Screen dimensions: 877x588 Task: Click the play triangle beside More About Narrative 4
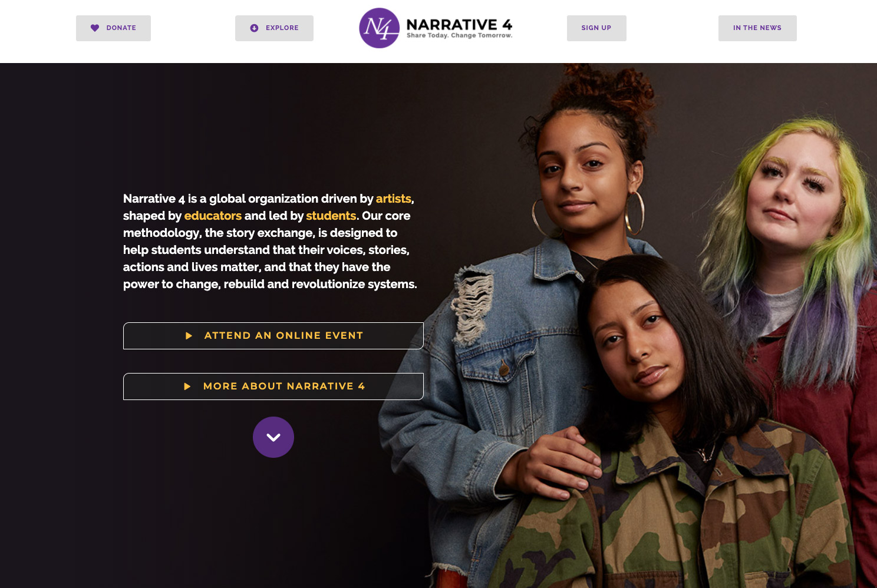[187, 387]
